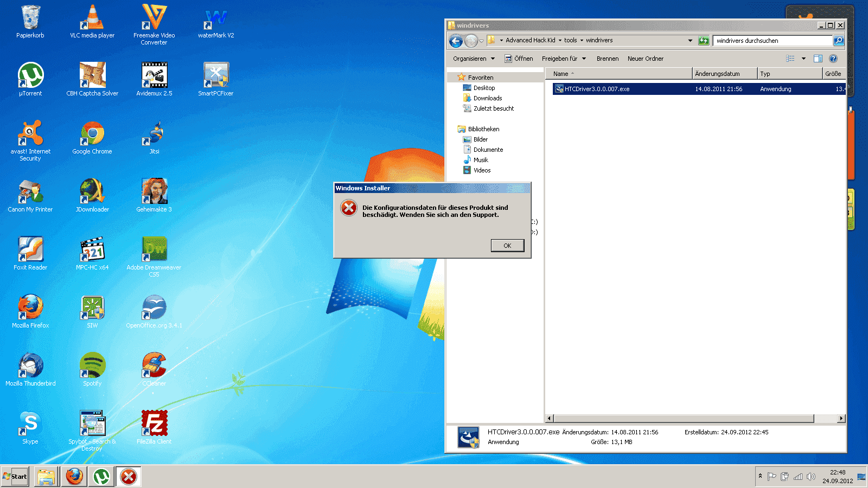The height and width of the screenshot is (488, 868).
Task: Sort by Änderungsdatum column header
Action: point(725,74)
